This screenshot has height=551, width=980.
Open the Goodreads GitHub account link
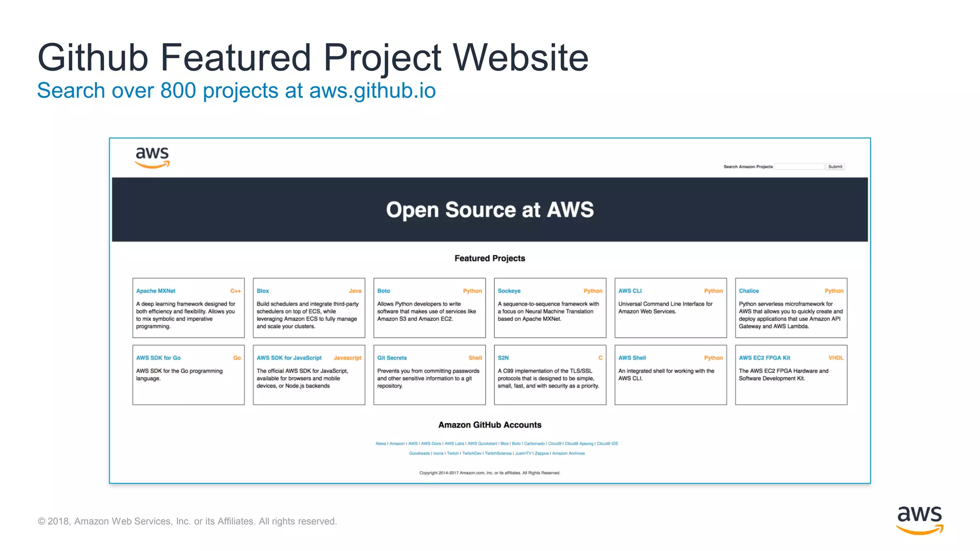click(419, 453)
